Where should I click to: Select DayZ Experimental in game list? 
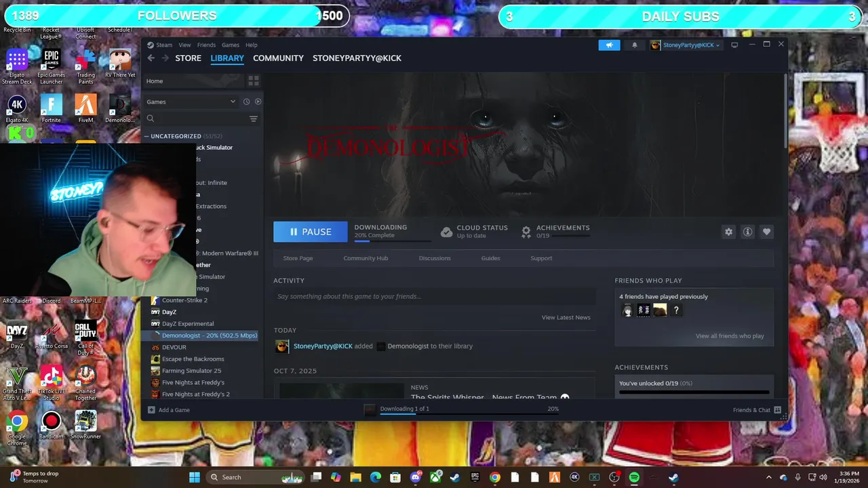(188, 324)
